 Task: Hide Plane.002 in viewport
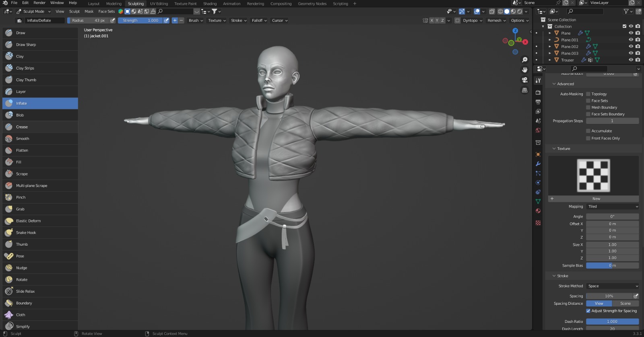(x=631, y=47)
